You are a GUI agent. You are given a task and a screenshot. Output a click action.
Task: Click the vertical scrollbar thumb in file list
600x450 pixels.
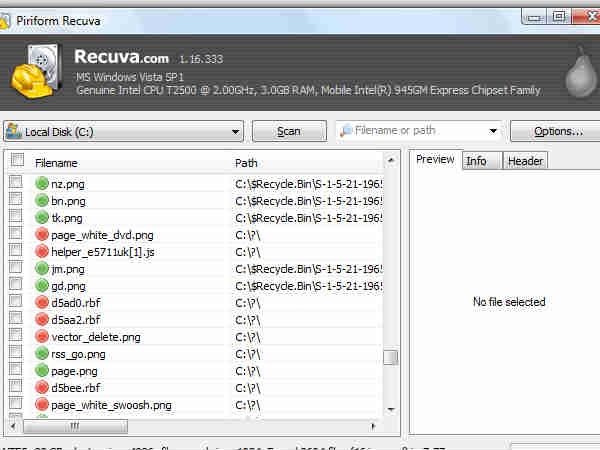(391, 357)
